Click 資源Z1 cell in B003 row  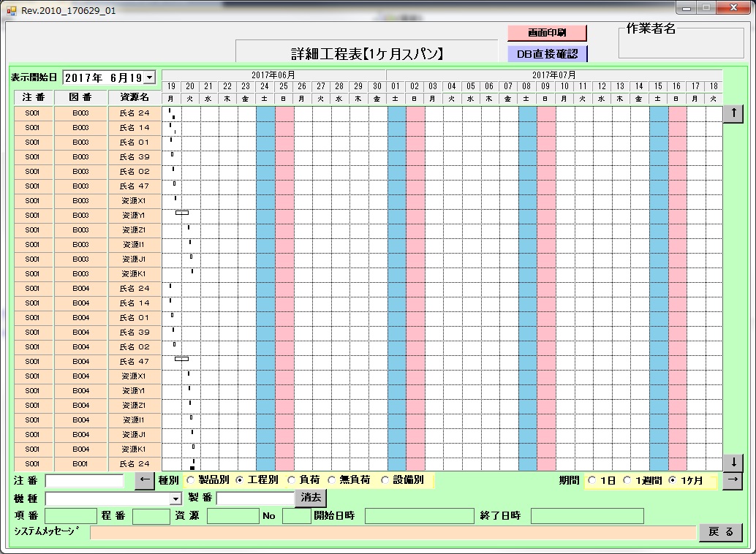coord(135,230)
